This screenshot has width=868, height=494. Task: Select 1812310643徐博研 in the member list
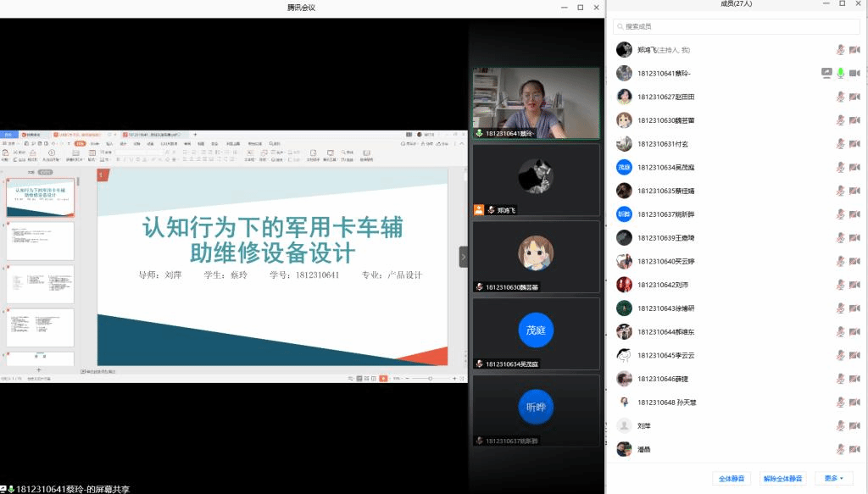click(666, 308)
